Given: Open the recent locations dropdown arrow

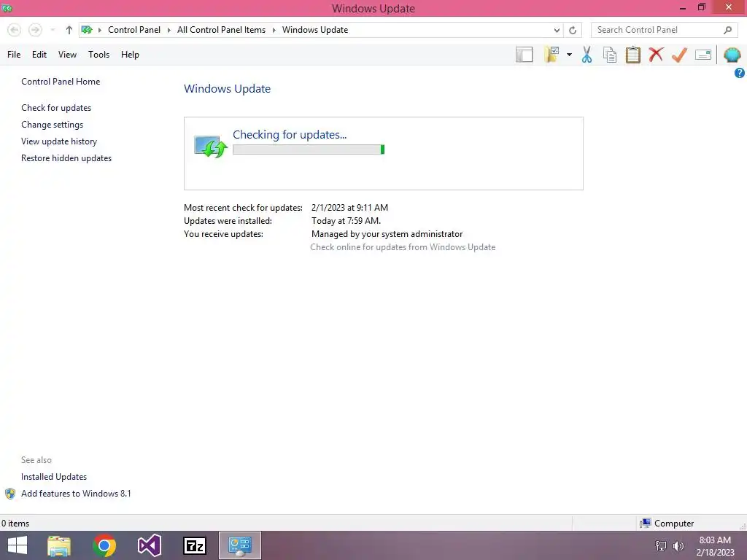Looking at the screenshot, I should pyautogui.click(x=53, y=30).
